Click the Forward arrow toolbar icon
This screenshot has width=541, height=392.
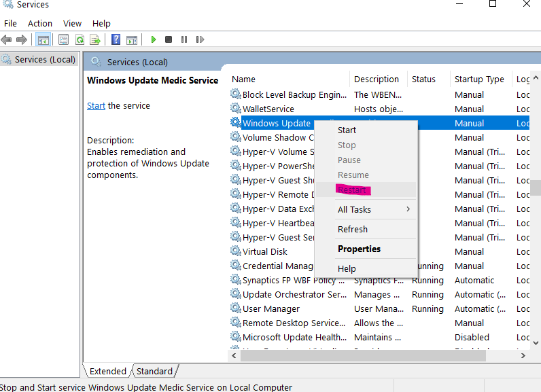pyautogui.click(x=22, y=39)
